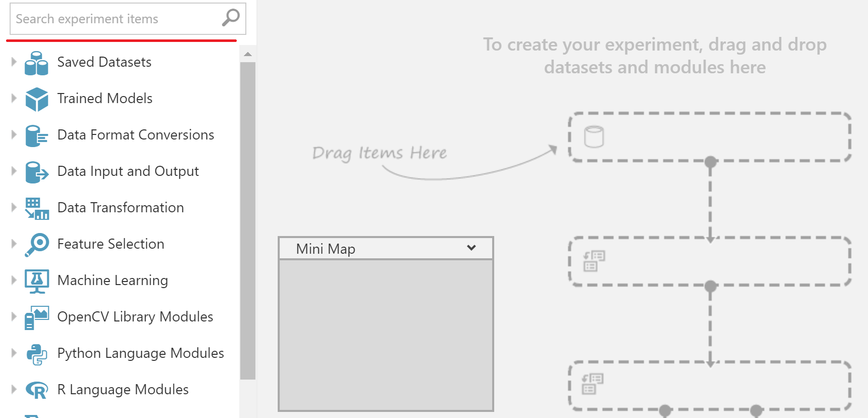Click the Mini Map title label
The image size is (868, 418).
(x=326, y=249)
